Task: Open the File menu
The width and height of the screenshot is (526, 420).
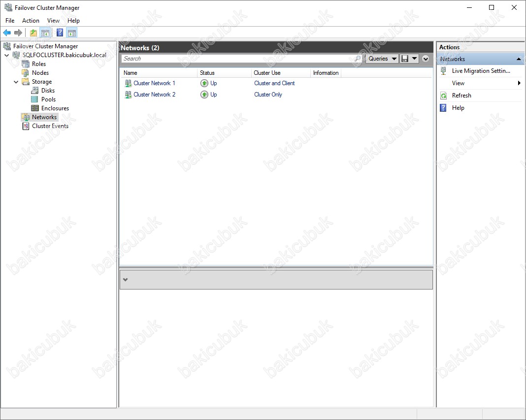Action: tap(10, 21)
